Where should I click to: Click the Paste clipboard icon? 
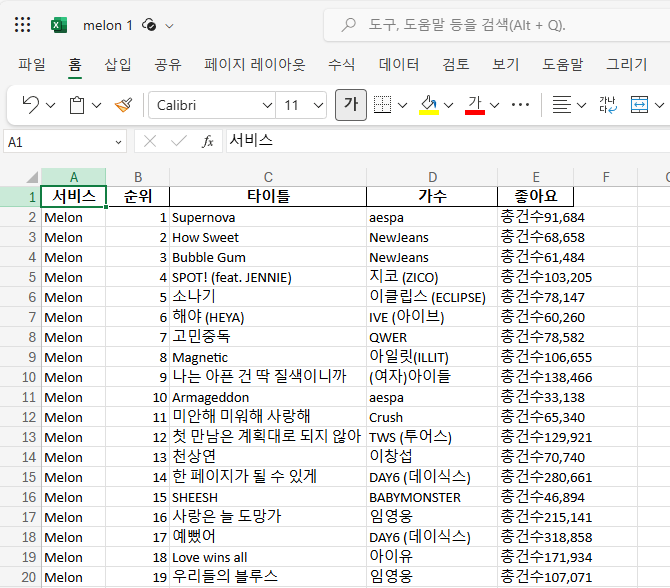pyautogui.click(x=77, y=105)
